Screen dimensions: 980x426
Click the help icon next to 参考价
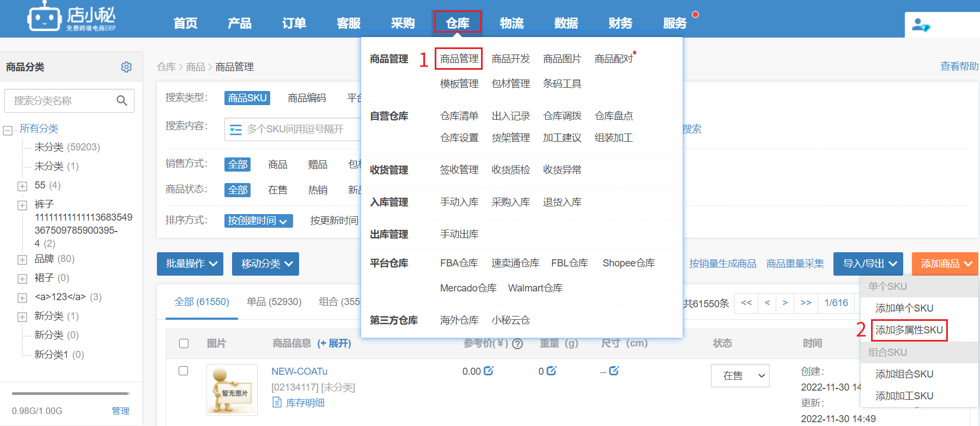(x=518, y=344)
